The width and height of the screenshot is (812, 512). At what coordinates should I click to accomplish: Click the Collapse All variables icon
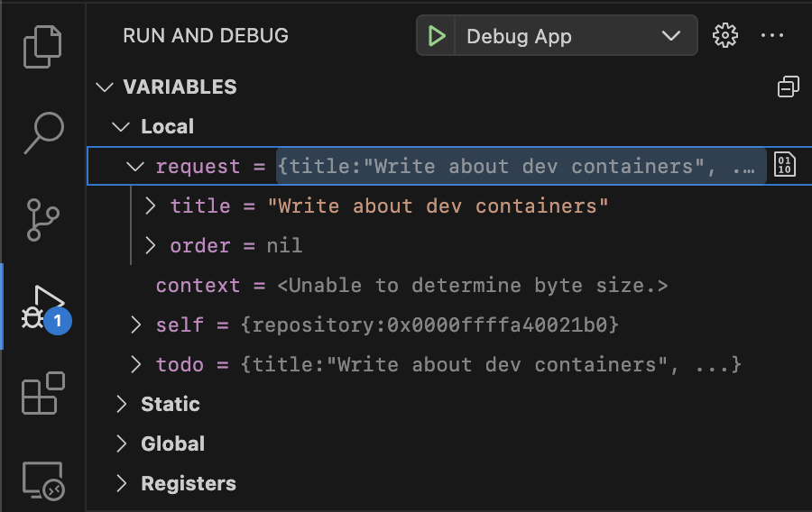coord(788,87)
